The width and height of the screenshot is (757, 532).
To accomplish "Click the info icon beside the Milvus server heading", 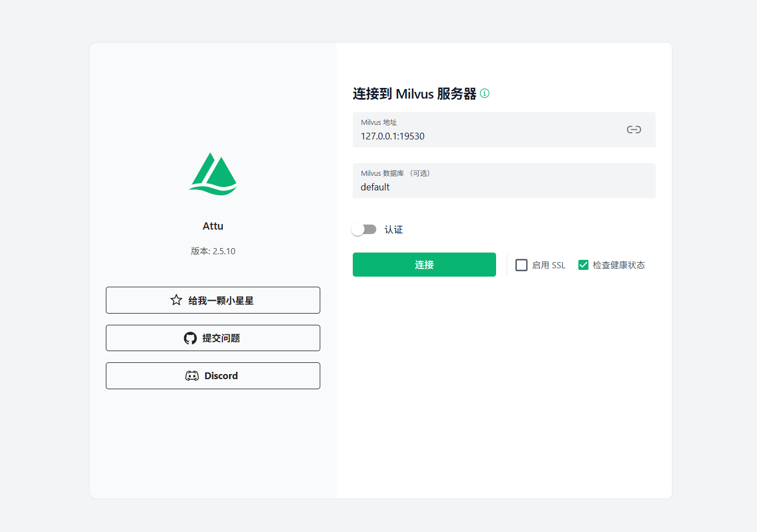I will [485, 94].
